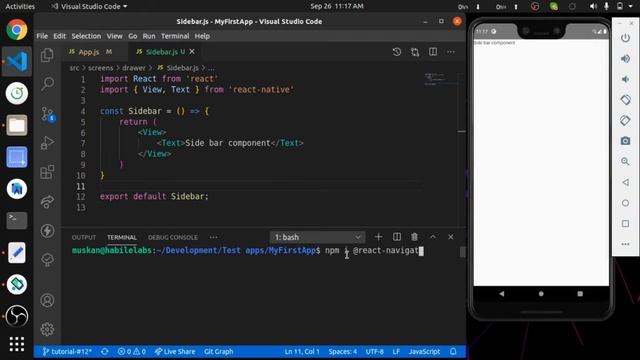Click Spaces: 4 indentation setting
Viewport: 640px width, 360px height.
(342, 351)
